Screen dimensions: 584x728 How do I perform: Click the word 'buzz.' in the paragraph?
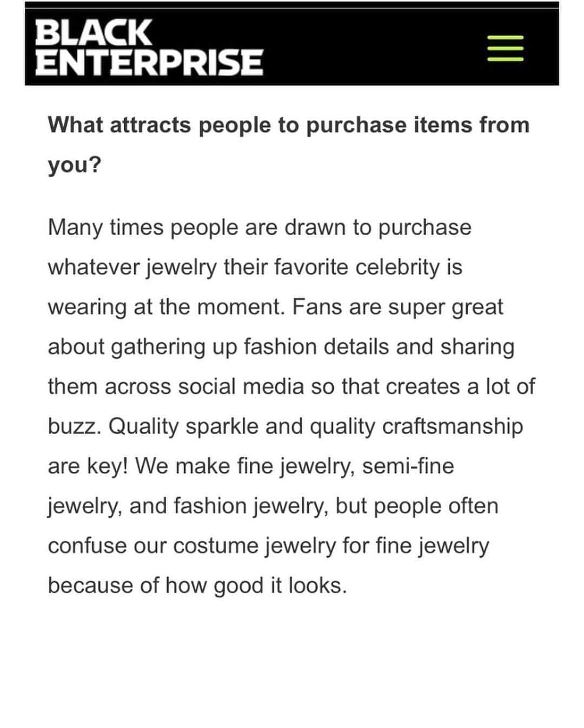point(75,427)
